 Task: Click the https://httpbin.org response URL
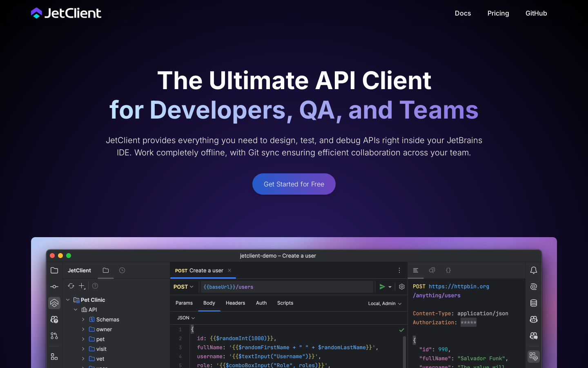coord(459,286)
